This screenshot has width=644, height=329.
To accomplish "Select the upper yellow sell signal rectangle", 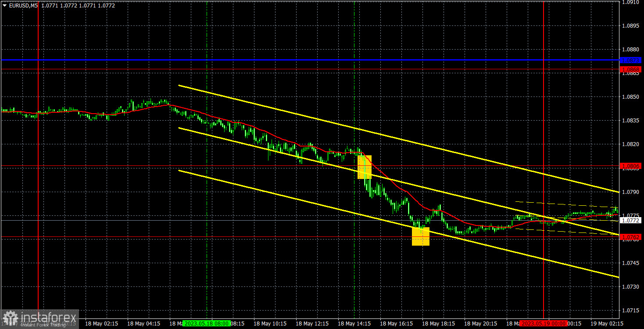I will (365, 167).
